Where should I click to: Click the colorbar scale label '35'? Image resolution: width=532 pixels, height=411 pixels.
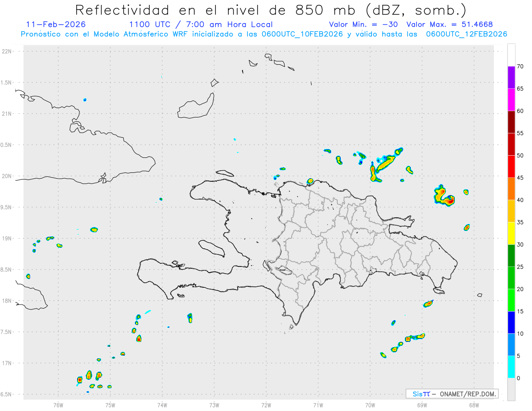pyautogui.click(x=520, y=222)
